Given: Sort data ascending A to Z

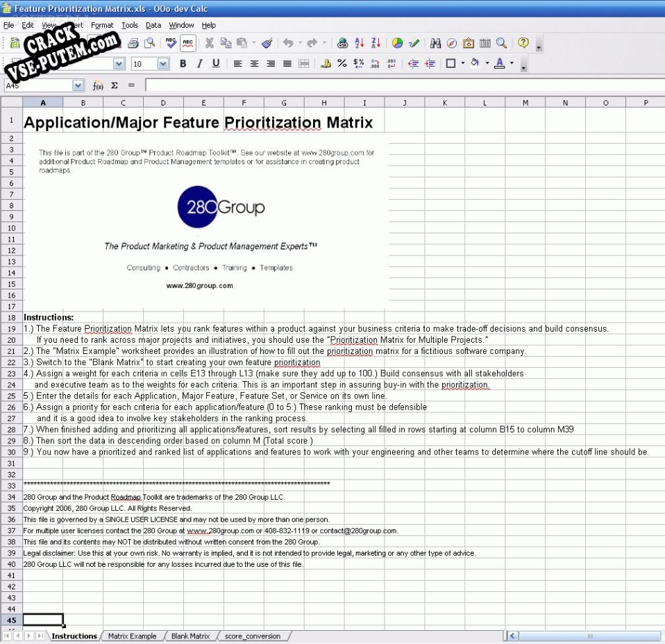Looking at the screenshot, I should (x=359, y=43).
